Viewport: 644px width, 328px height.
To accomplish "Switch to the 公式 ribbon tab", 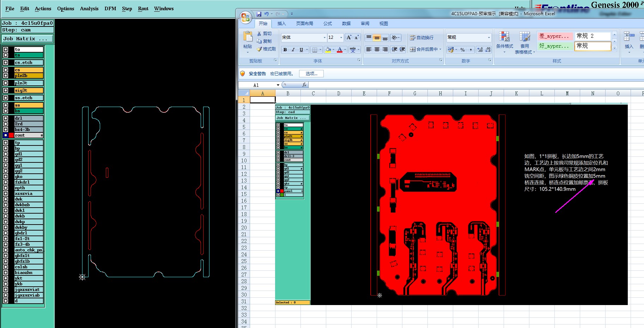I will click(x=328, y=24).
